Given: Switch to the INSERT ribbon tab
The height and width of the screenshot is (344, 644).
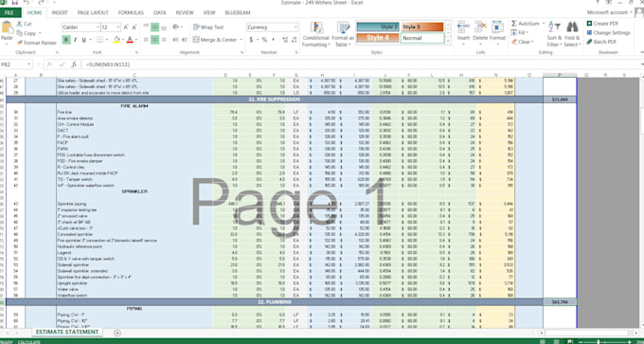Looking at the screenshot, I should pos(60,12).
